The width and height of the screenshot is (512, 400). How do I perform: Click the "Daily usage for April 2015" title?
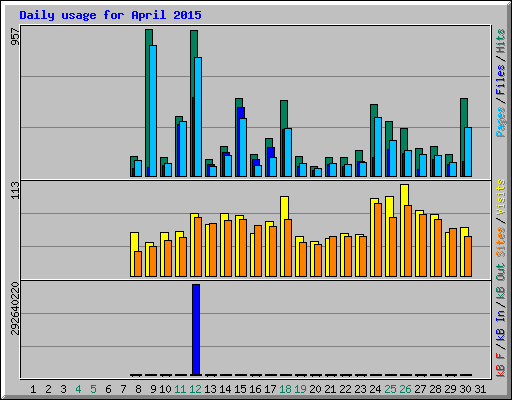110,15
